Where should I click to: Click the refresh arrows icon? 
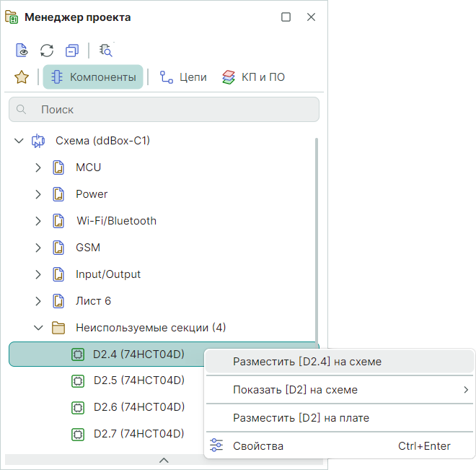click(x=47, y=51)
